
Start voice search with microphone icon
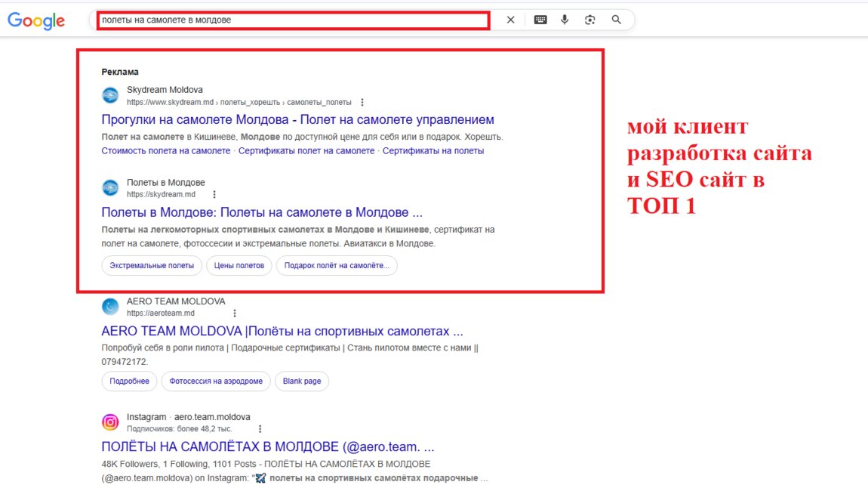(x=565, y=20)
